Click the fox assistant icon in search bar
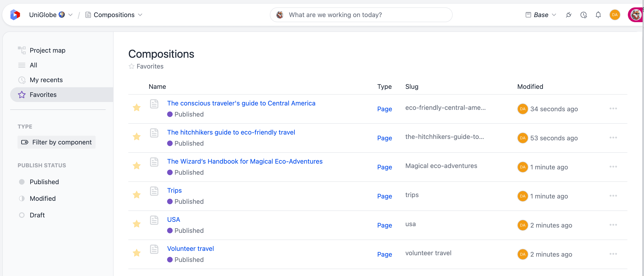The height and width of the screenshot is (276, 644). 280,15
